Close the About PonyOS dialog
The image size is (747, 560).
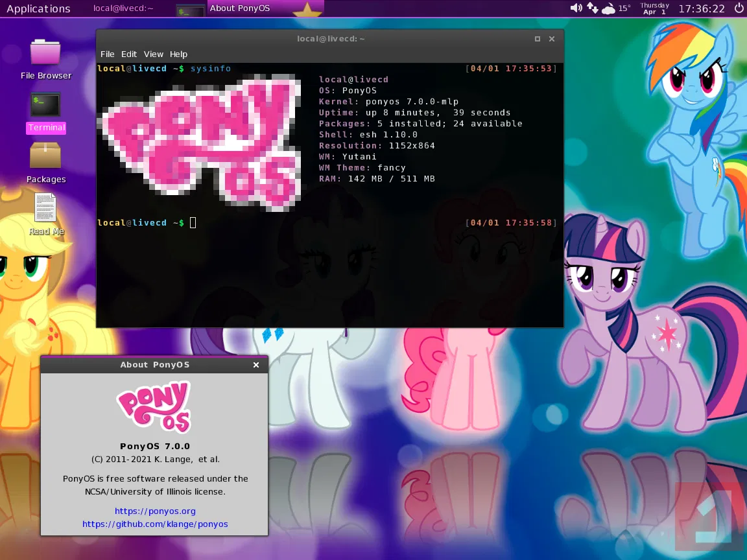pos(256,365)
